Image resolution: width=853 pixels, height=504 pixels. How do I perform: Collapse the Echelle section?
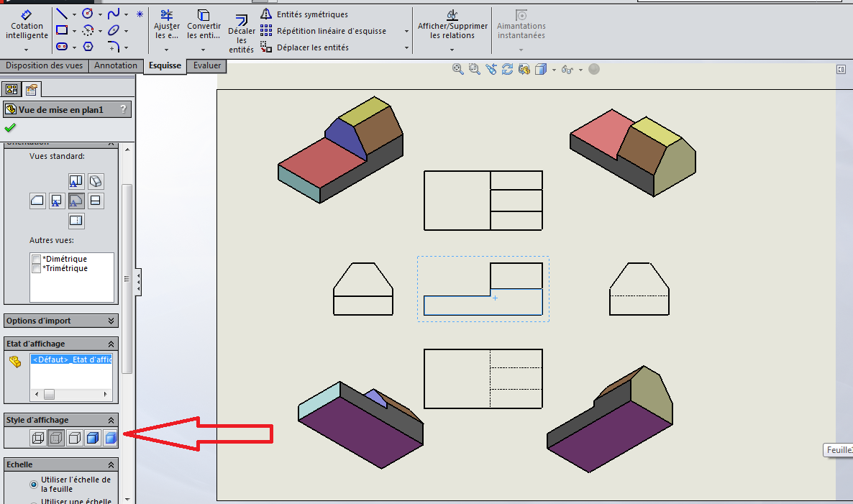click(x=111, y=464)
